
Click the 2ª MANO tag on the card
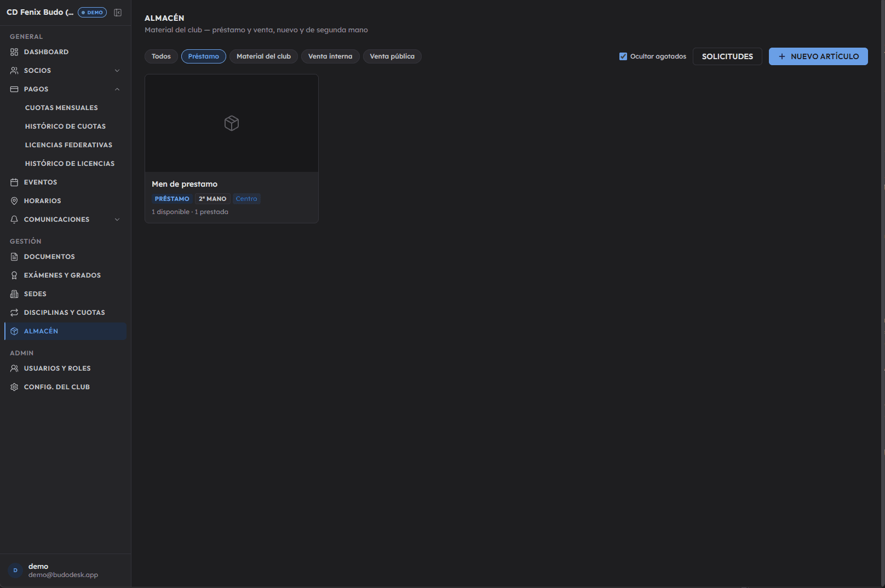click(212, 199)
